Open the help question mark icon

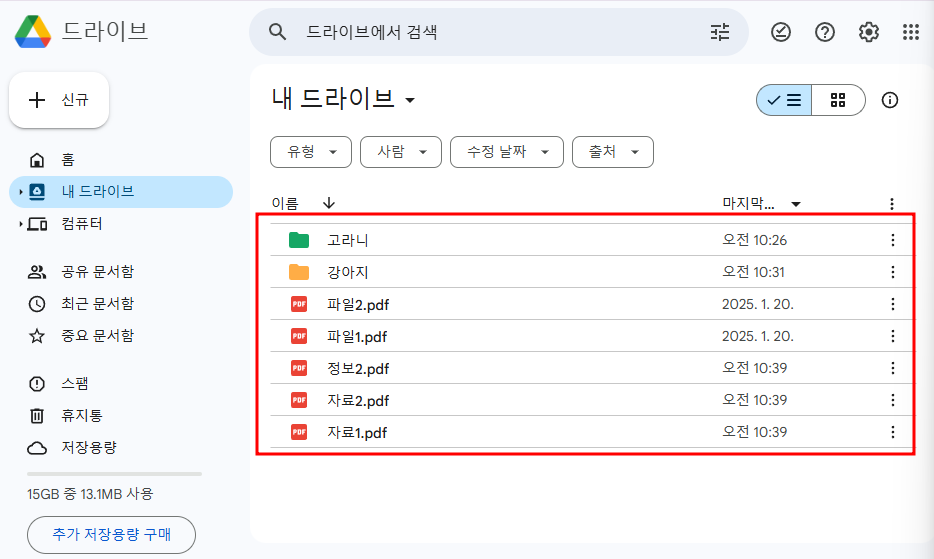pyautogui.click(x=824, y=32)
